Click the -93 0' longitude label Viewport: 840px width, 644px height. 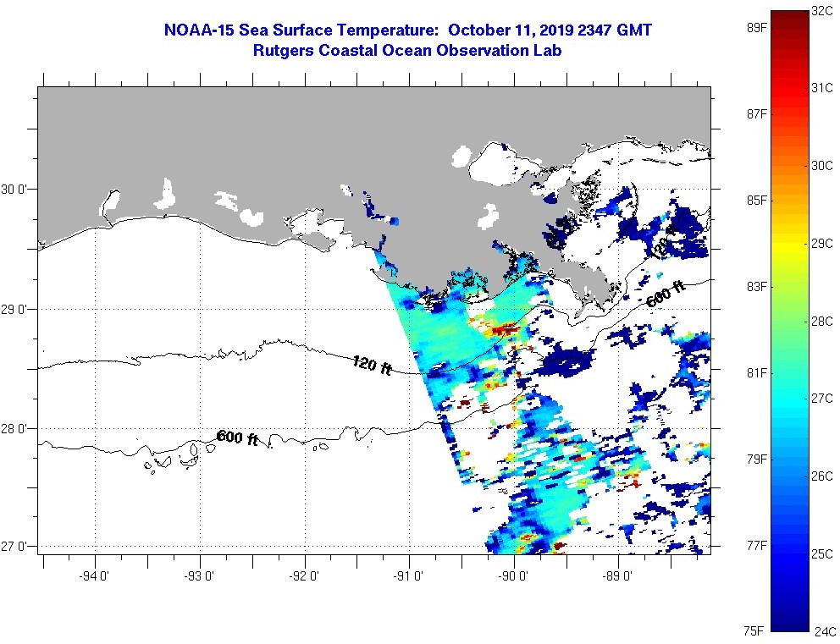[x=199, y=576]
